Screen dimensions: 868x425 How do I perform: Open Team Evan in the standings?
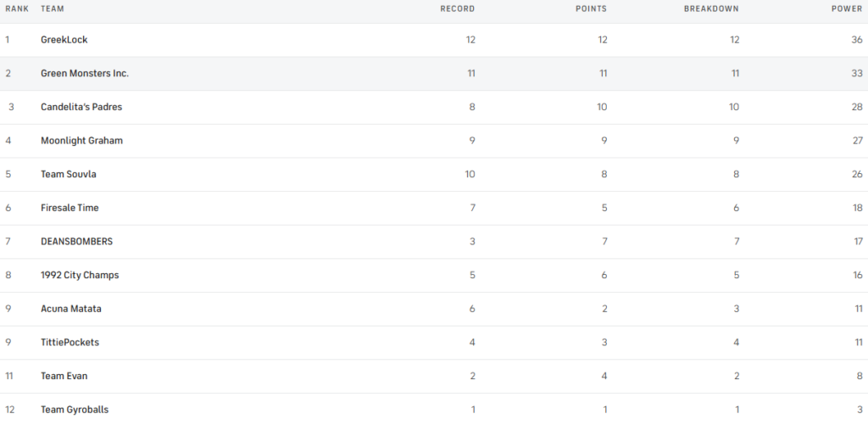point(64,376)
